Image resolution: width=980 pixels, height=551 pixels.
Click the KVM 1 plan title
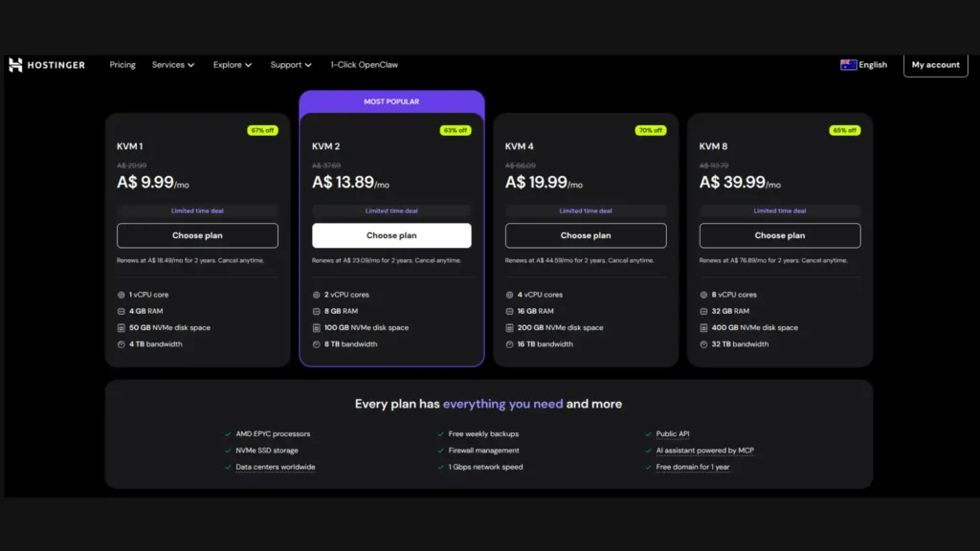point(129,146)
